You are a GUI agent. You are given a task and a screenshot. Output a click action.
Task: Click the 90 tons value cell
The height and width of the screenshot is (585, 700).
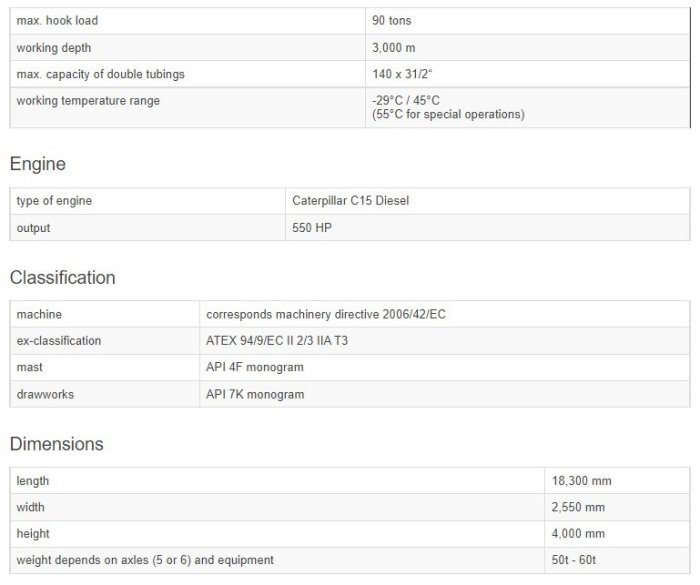coord(391,20)
